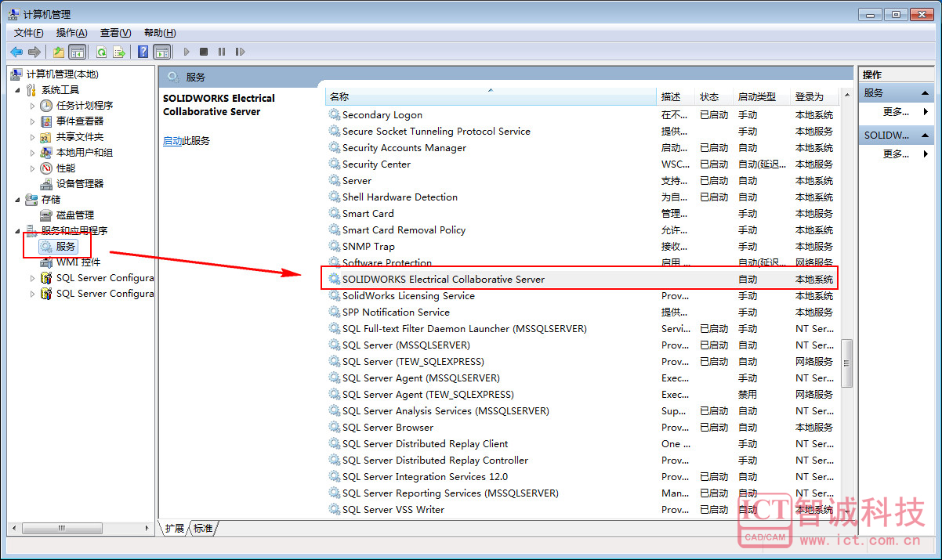
Task: Select SOLIDWORKS Electrical Collaborative Server service row
Action: pyautogui.click(x=582, y=279)
